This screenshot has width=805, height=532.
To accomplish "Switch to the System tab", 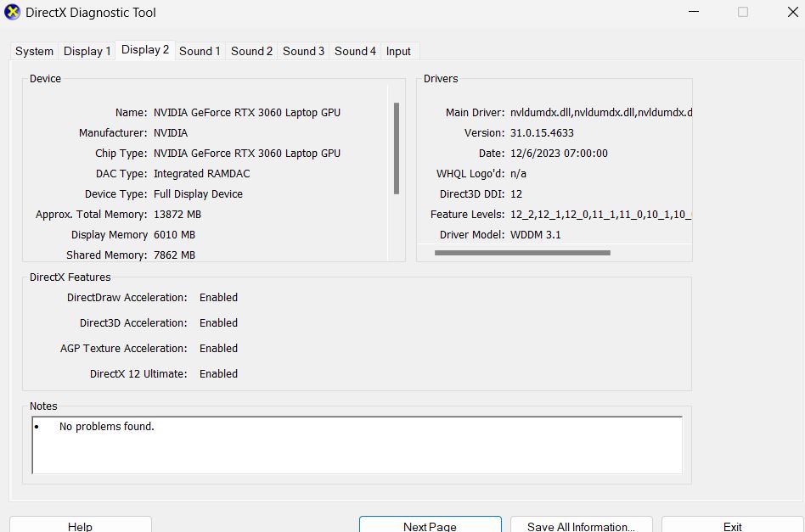I will pyautogui.click(x=34, y=51).
